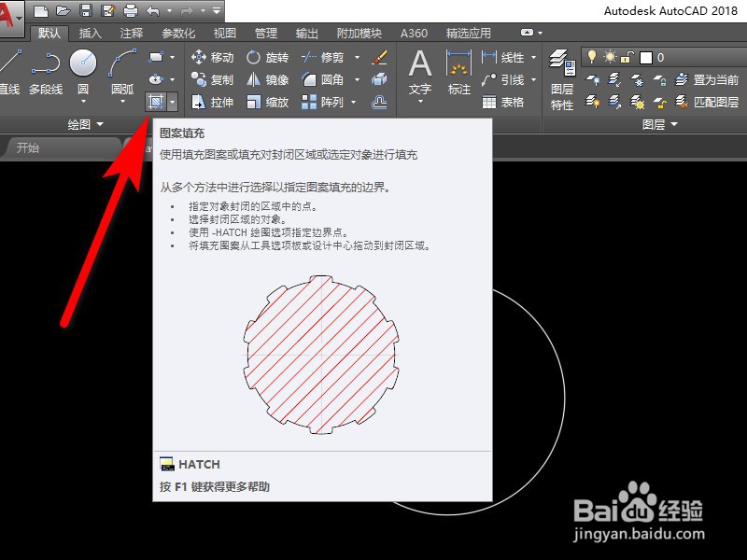Screen dimensions: 747x560
Task: Expand the 圆 circle options arrow
Action: point(83,102)
